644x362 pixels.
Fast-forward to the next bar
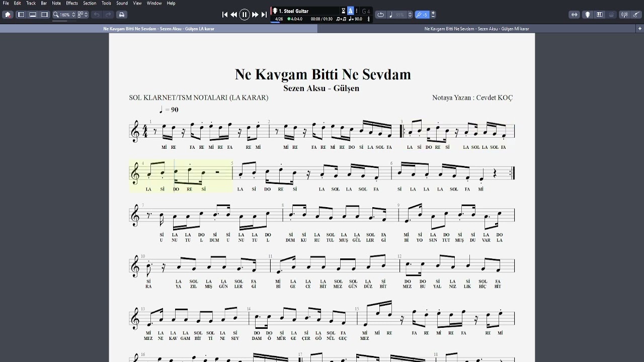click(255, 15)
